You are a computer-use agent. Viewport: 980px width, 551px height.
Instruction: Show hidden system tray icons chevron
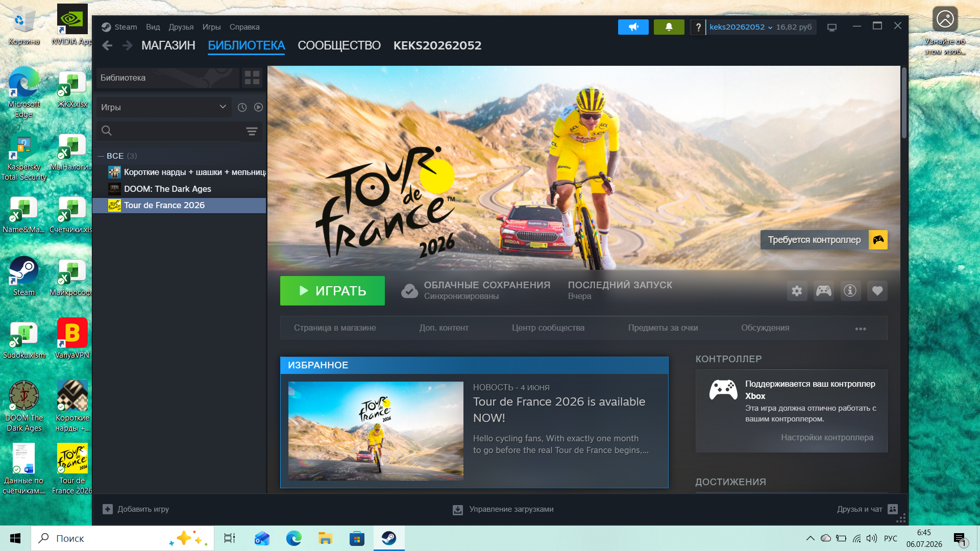point(810,538)
